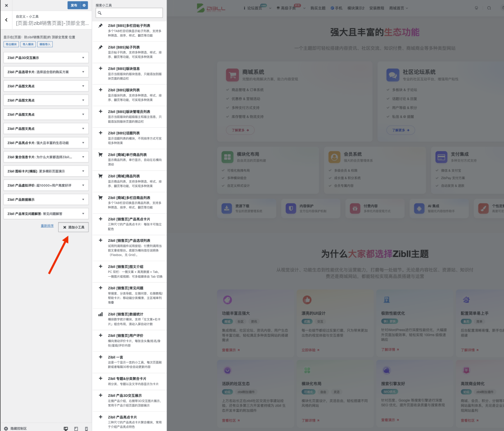
Task: Click plus icon of Zibll 产品3D交互展示 in widget list
Action: point(100,395)
